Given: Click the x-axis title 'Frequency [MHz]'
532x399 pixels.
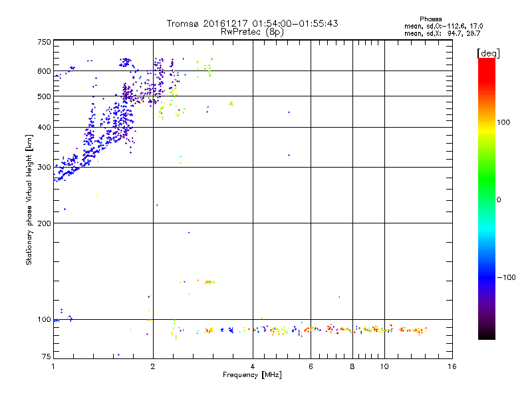Looking at the screenshot, I should tap(252, 375).
